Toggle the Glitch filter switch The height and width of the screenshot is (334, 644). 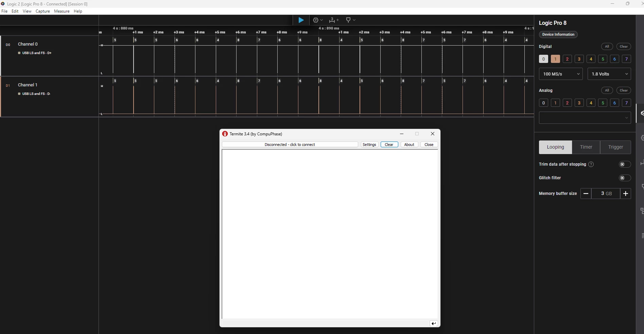pyautogui.click(x=625, y=178)
